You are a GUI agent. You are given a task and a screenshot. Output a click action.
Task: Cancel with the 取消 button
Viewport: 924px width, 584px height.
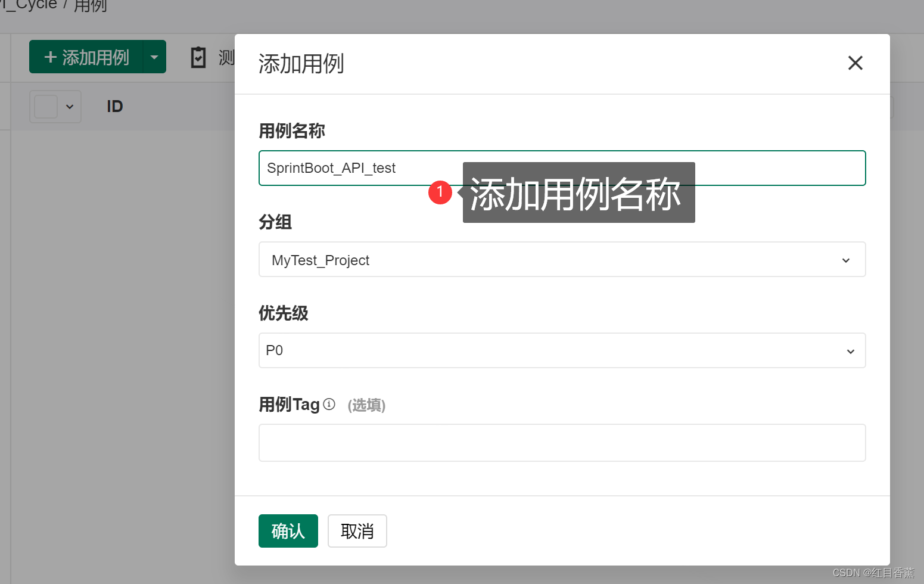coord(357,531)
